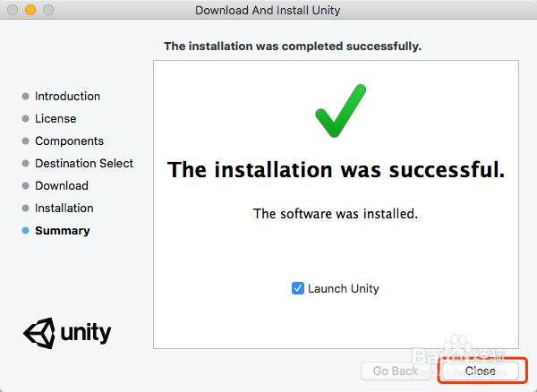The height and width of the screenshot is (392, 537).
Task: Minimize the window with yellow button
Action: [30, 10]
